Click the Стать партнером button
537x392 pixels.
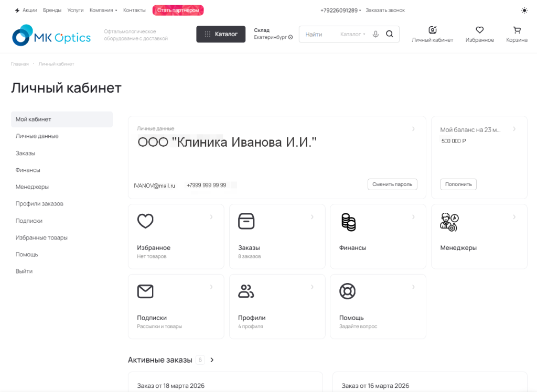click(x=178, y=10)
